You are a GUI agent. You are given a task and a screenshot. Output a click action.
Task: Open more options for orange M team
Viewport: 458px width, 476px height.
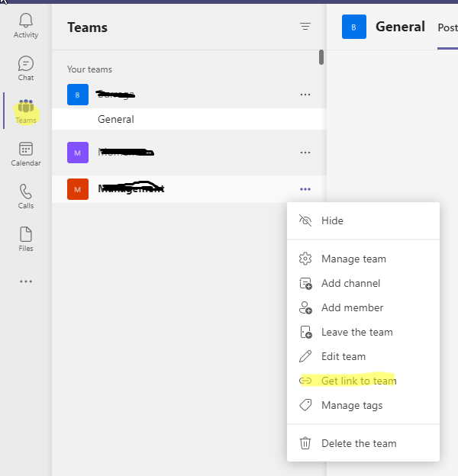(x=305, y=189)
